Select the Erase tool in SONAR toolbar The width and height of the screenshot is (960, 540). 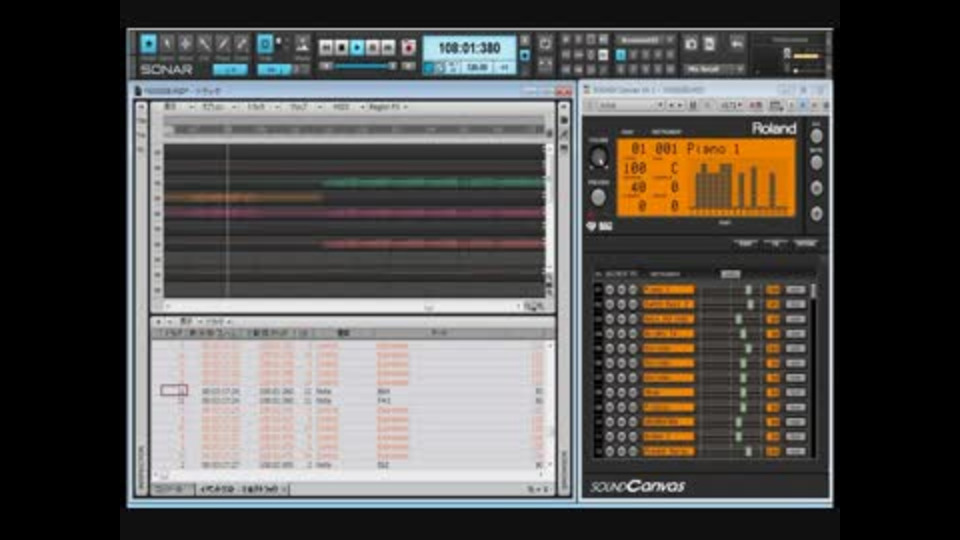242,44
